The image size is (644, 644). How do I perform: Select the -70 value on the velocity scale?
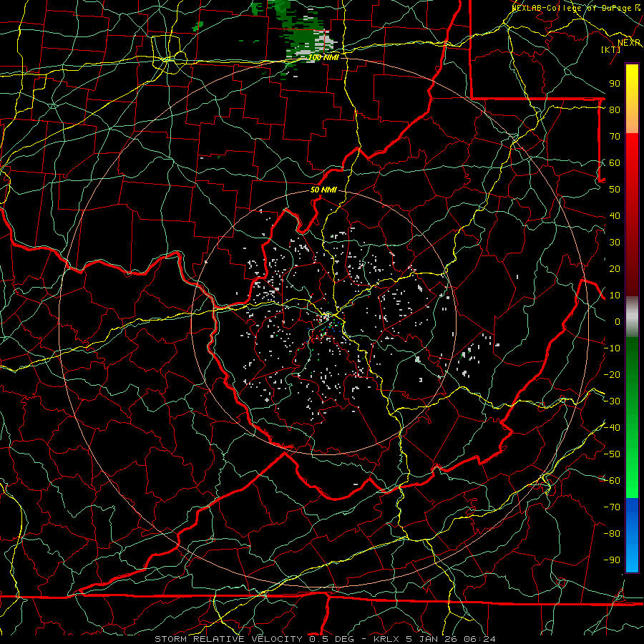[612, 507]
